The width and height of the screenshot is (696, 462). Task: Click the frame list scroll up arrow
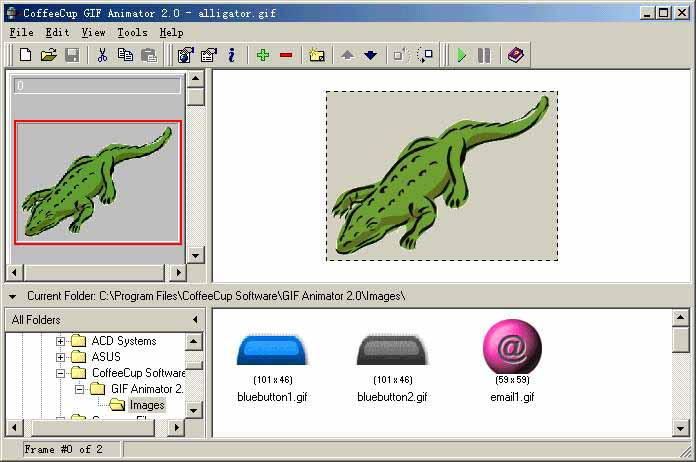[196, 78]
